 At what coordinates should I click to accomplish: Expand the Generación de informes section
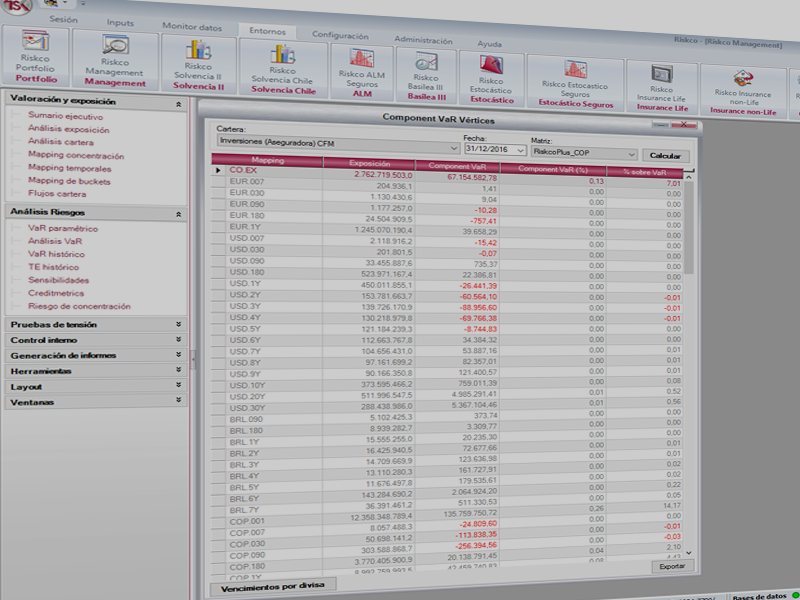click(178, 355)
